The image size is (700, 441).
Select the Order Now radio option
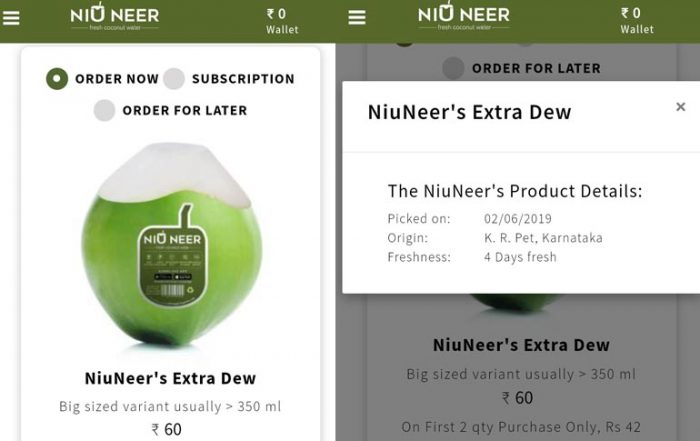coord(102,79)
